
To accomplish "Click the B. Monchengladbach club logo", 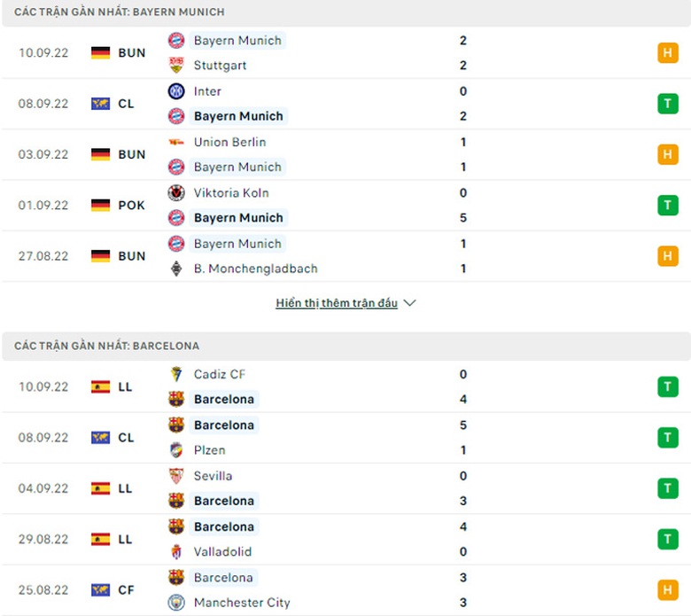I will [x=176, y=269].
